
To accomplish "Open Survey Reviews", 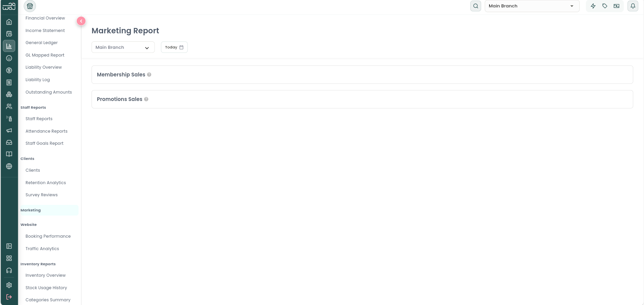I will tap(42, 195).
